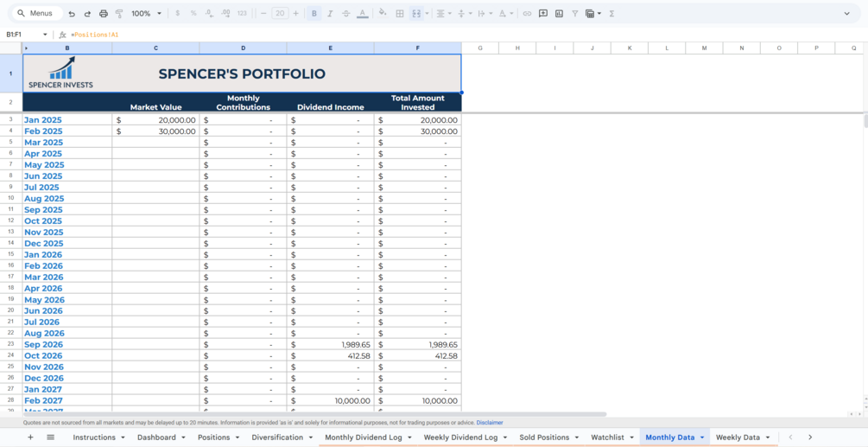
Task: Open the zoom level dropdown showing 100%
Action: click(146, 13)
